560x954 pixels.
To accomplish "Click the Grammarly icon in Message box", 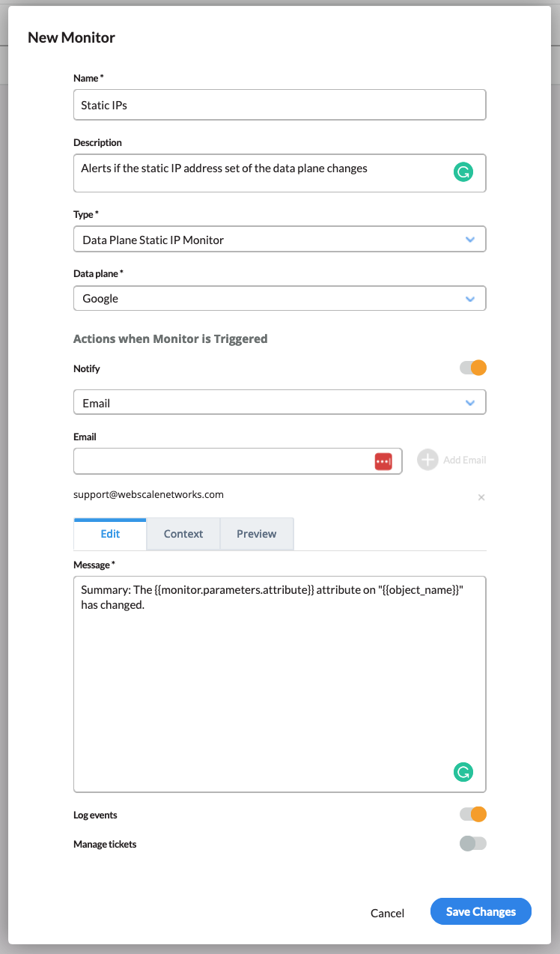I will tap(463, 772).
